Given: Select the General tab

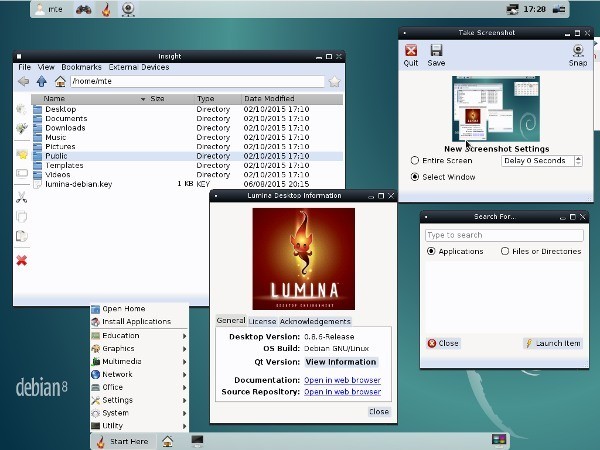Looking at the screenshot, I should click(231, 321).
